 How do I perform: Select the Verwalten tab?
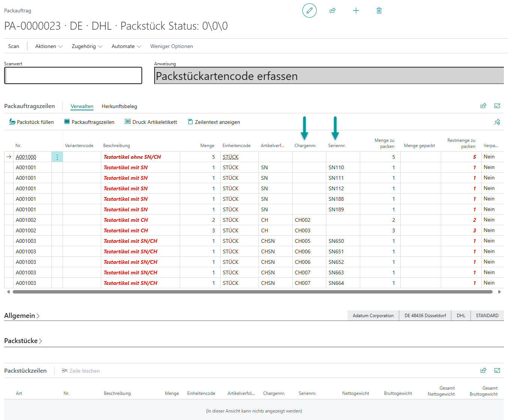(x=82, y=106)
